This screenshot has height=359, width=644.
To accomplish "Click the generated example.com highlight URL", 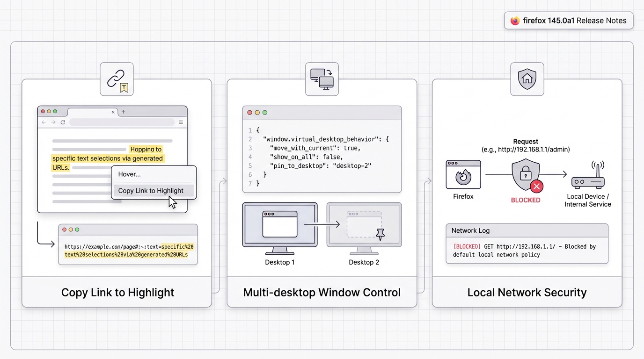I will click(x=129, y=251).
